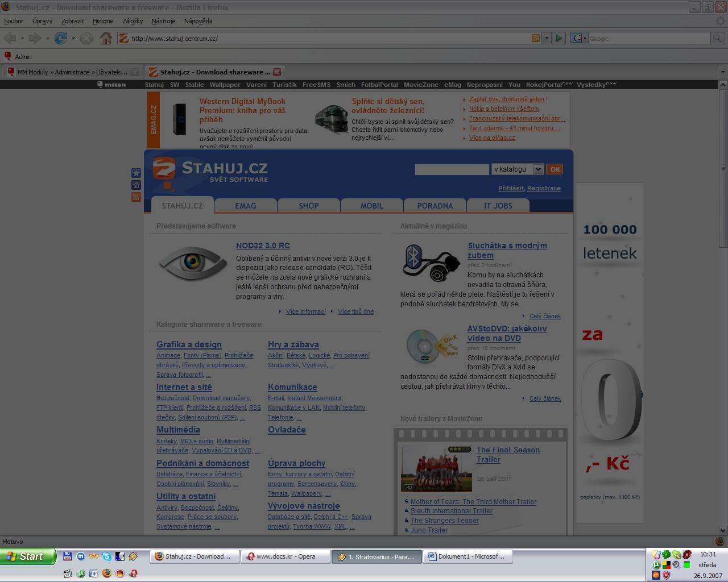Open the forward history dropdown arrow

47,38
